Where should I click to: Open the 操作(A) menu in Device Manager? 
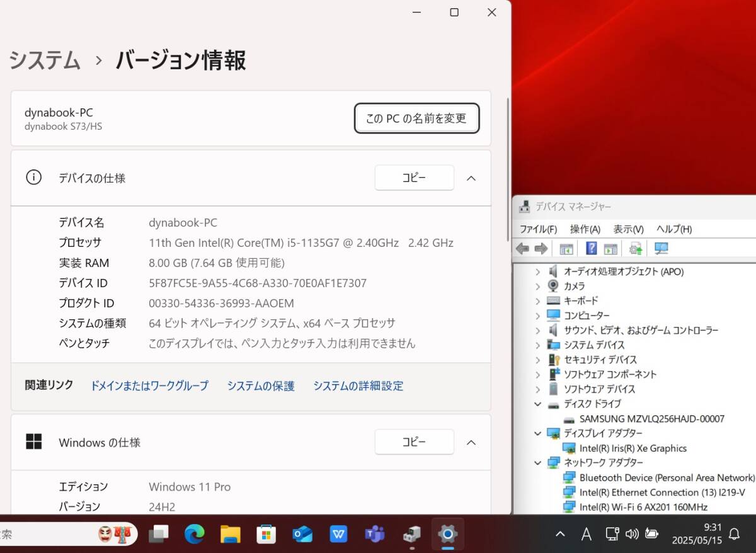(x=585, y=229)
